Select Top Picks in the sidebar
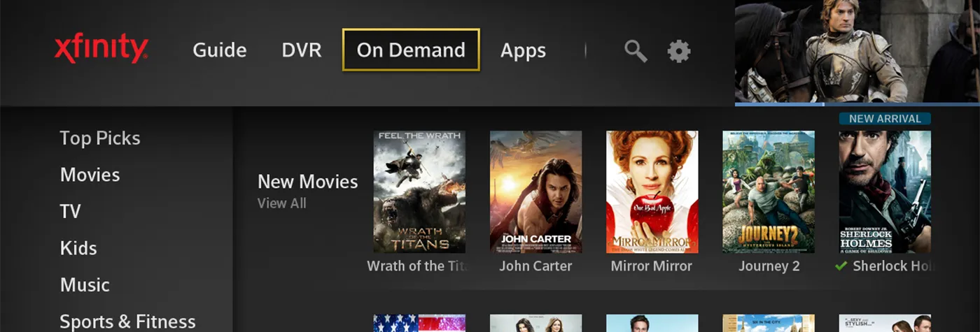 (100, 138)
